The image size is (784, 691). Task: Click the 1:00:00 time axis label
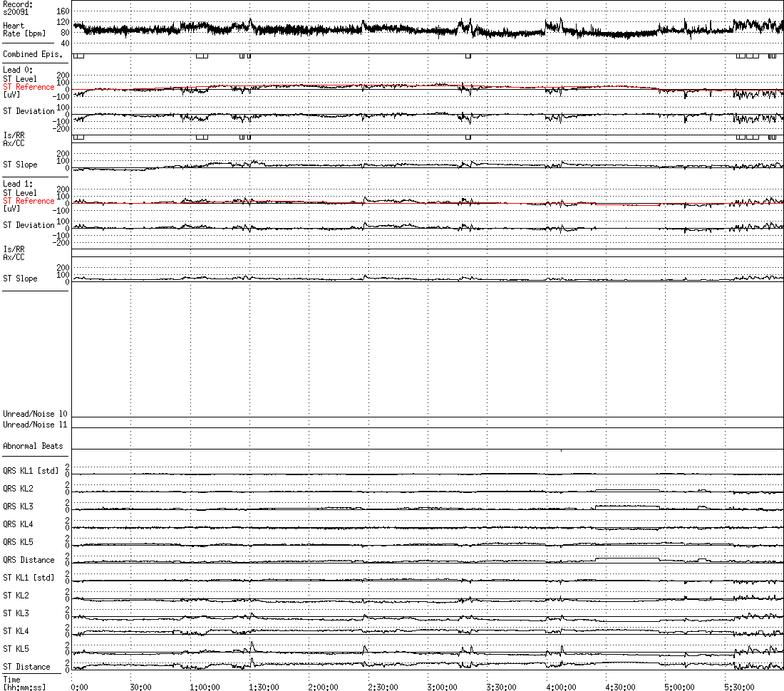(205, 687)
